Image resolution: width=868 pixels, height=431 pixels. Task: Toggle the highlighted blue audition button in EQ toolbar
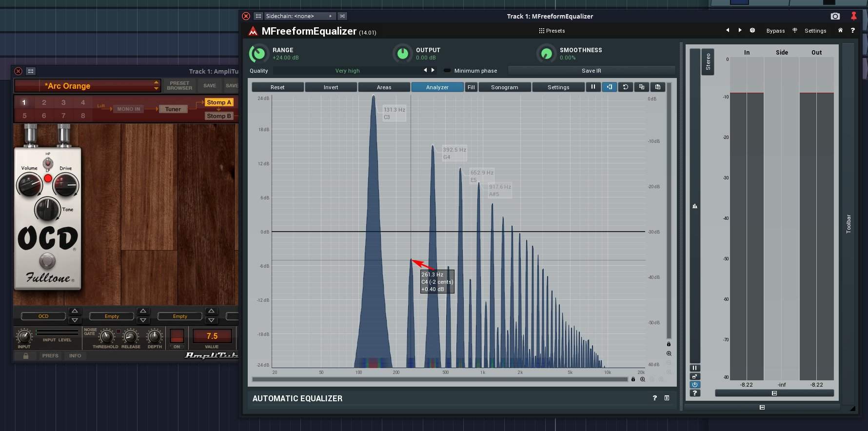point(609,87)
